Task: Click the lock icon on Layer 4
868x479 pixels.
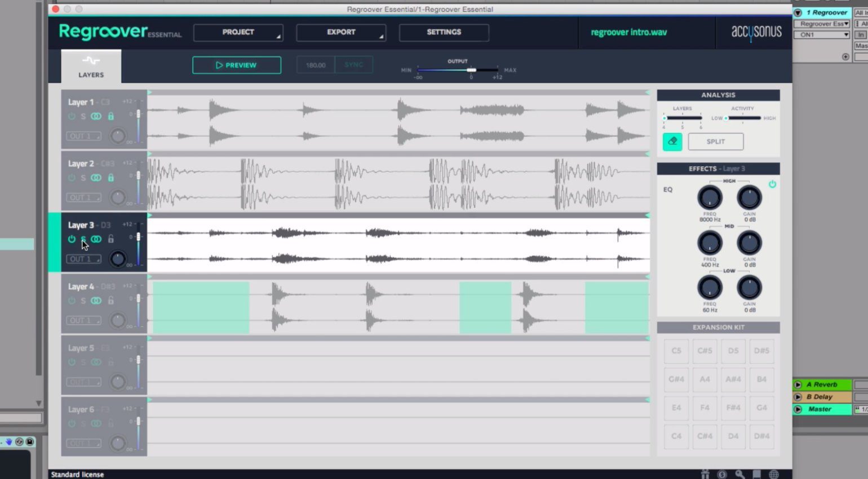Action: pos(111,300)
